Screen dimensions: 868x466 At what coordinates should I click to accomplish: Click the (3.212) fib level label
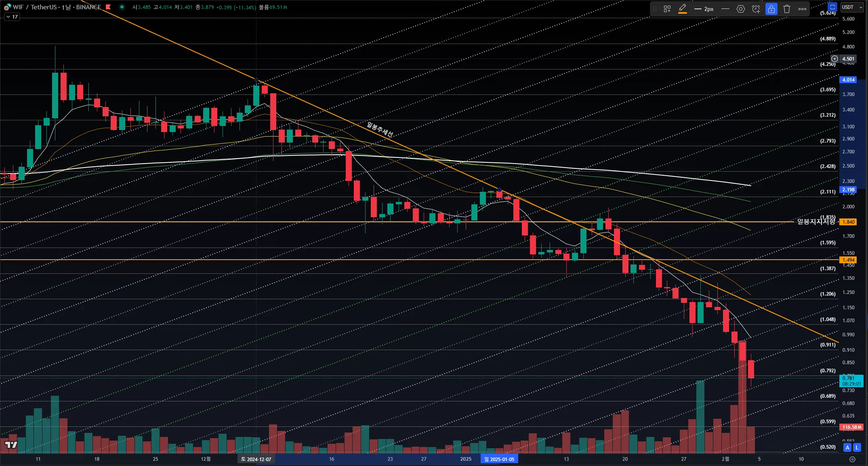[828, 115]
